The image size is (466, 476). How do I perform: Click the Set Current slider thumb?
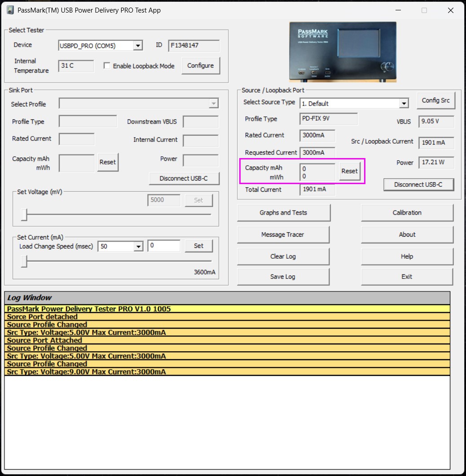24,261
